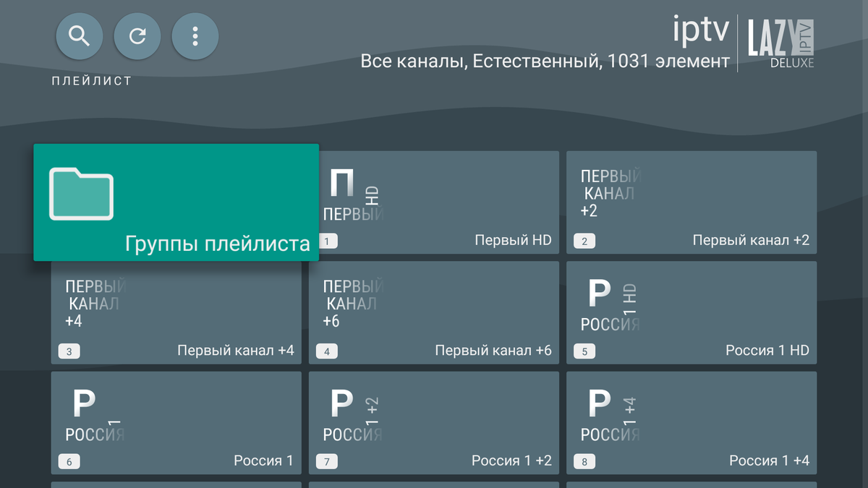
Task: Click the Lazy IPTV Deluxe logo
Action: pos(785,42)
